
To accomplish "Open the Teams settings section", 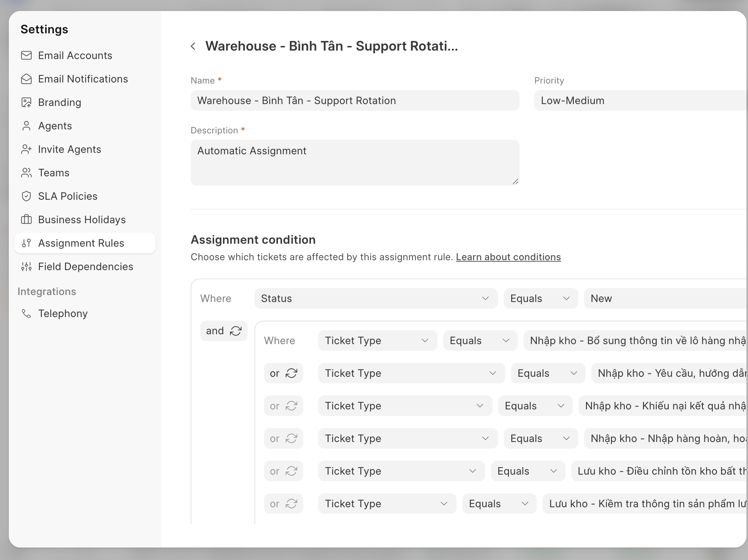I will 54,173.
